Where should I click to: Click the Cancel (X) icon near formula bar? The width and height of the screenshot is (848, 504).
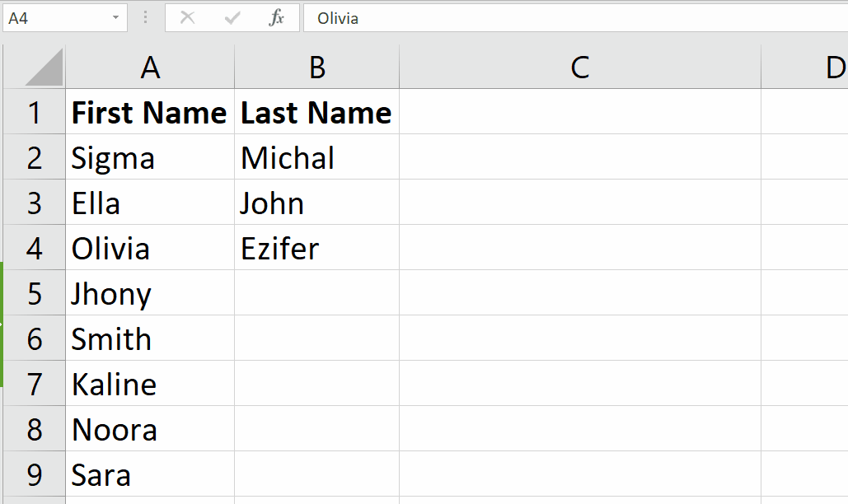pos(188,17)
